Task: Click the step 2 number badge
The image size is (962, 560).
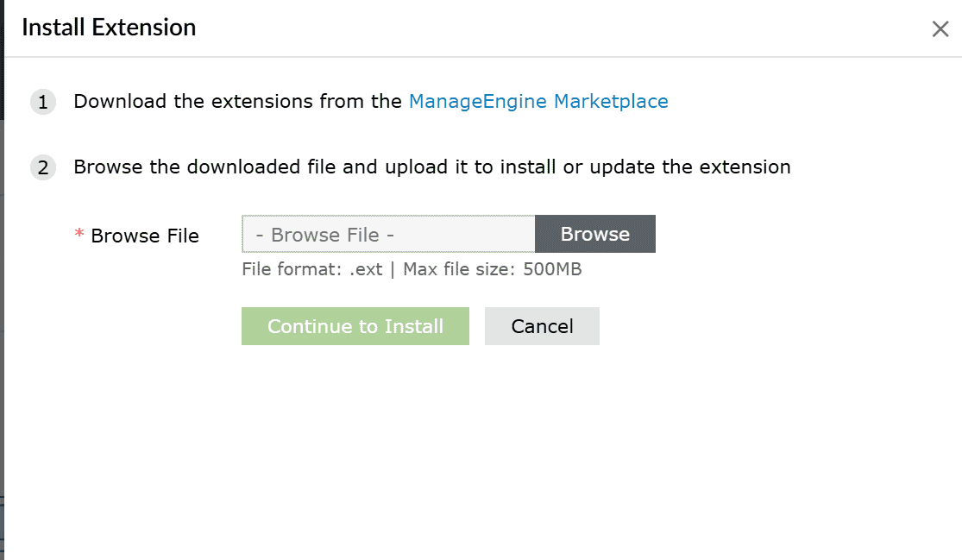Action: (42, 167)
